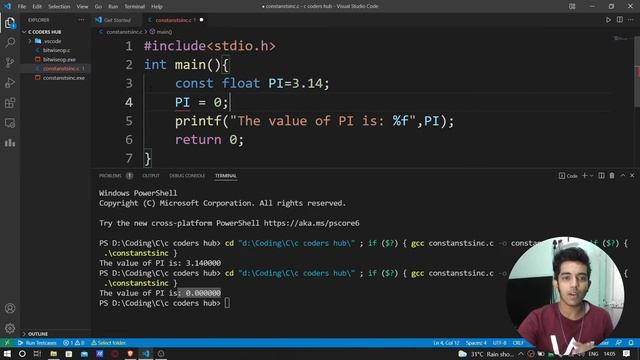The image size is (640, 360).
Task: Select constanstsinc.exe in the Explorer
Action: [x=64, y=78]
